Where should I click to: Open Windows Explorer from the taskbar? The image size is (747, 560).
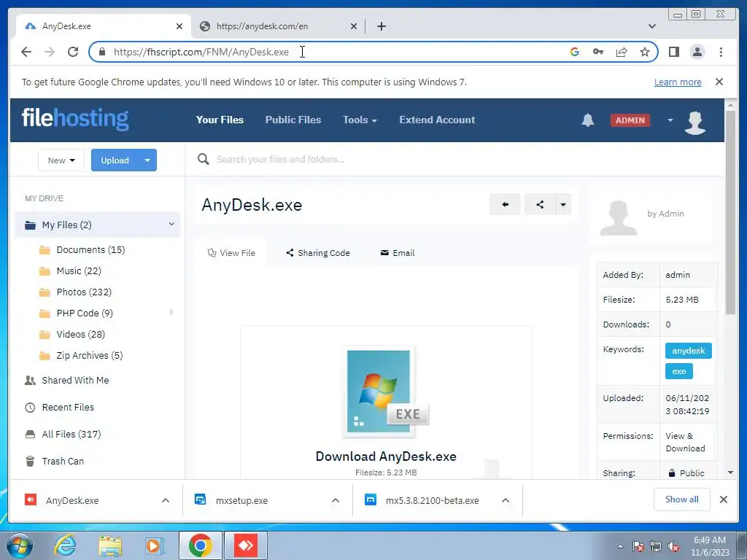[110, 545]
